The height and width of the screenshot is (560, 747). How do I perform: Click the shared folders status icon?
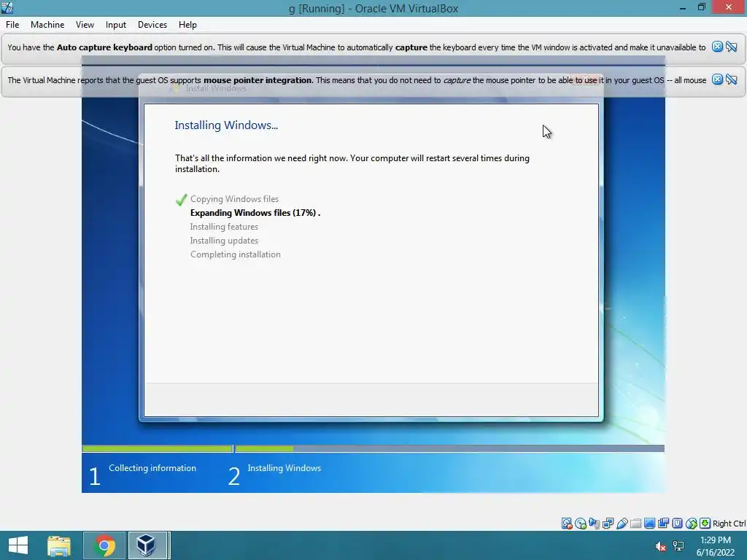coord(635,524)
